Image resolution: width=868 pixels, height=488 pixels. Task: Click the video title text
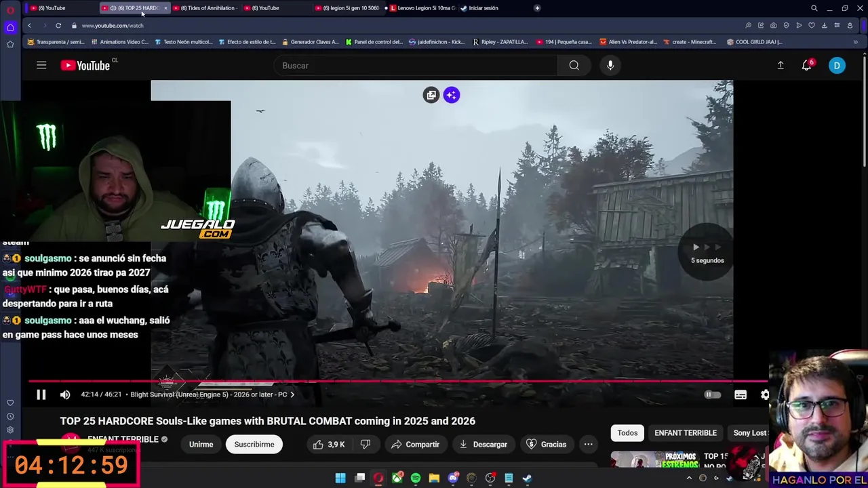(x=267, y=421)
